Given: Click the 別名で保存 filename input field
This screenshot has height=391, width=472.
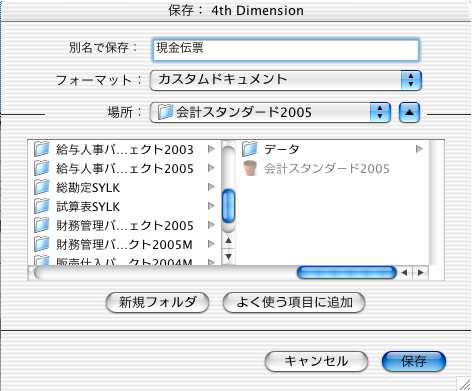Looking at the screenshot, I should pos(286,50).
